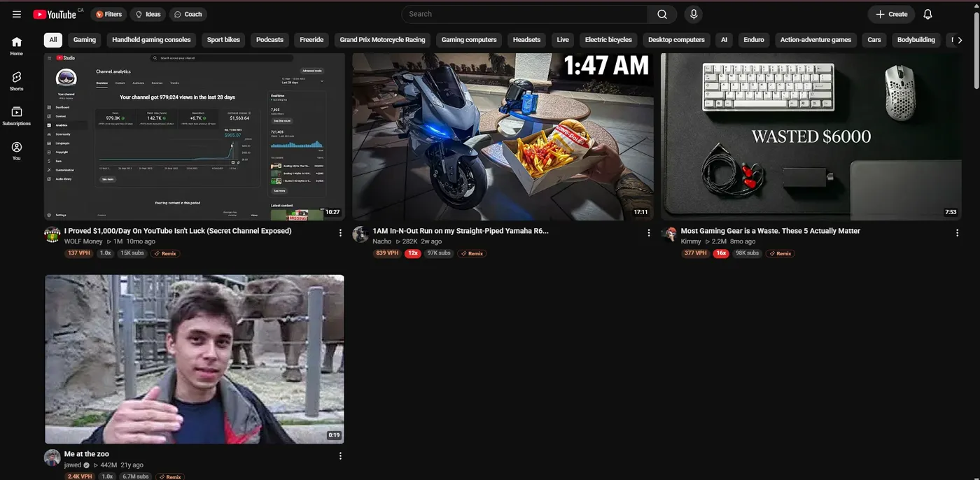Image resolution: width=980 pixels, height=480 pixels.
Task: Select the Action-adventure games chip
Action: coord(815,40)
